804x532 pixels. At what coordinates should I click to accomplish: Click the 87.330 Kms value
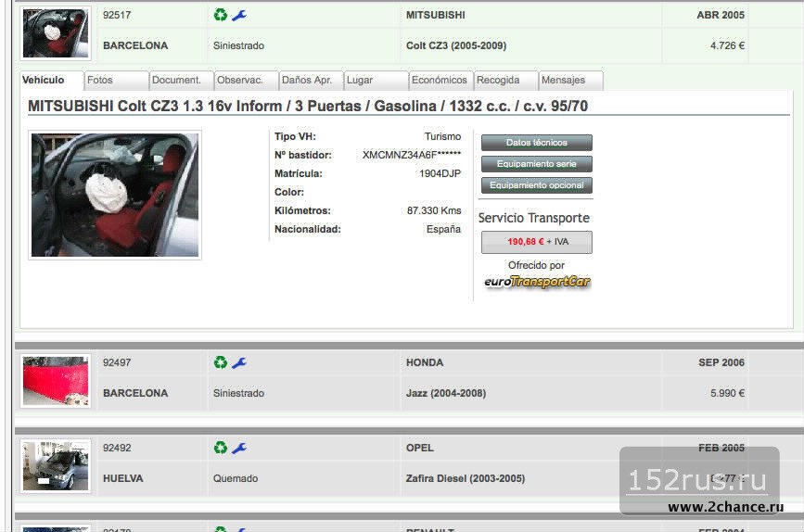click(434, 210)
